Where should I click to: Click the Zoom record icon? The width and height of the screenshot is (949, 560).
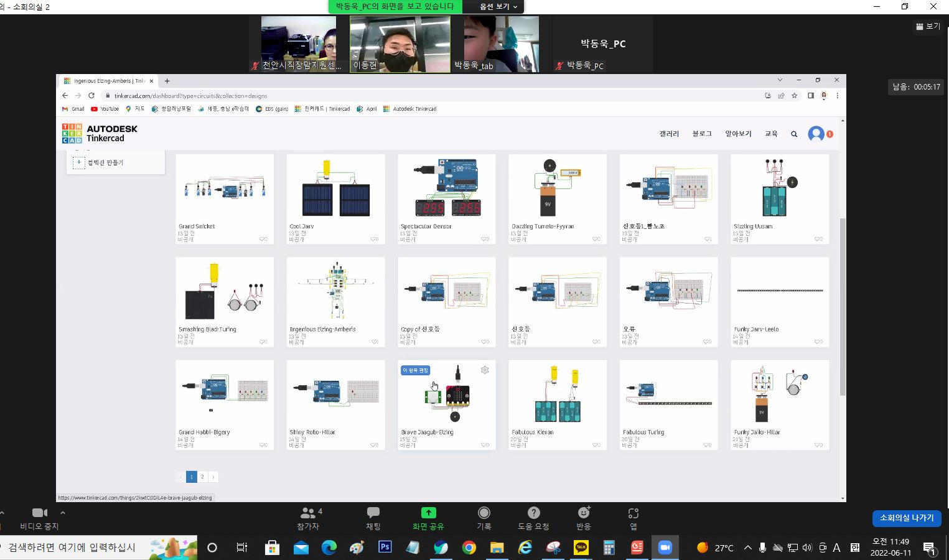click(484, 513)
